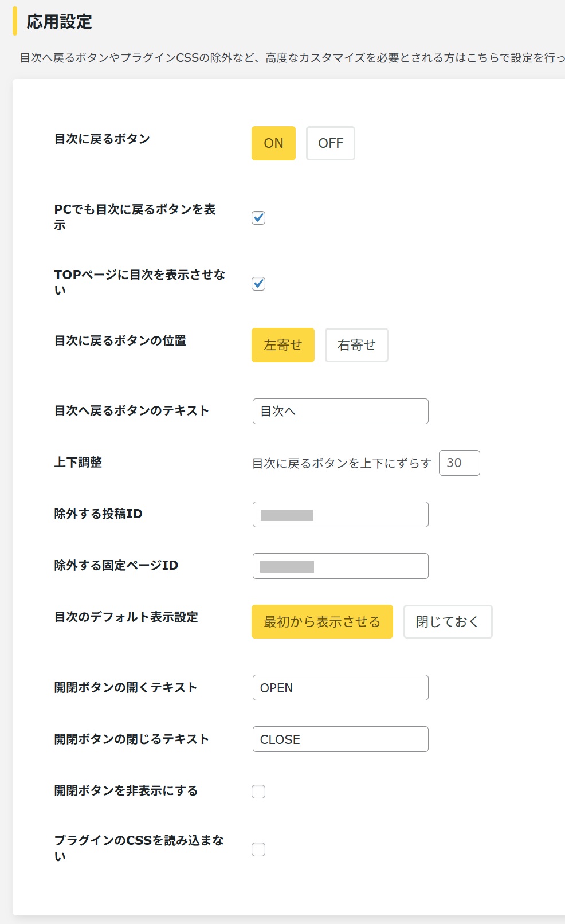Choose 閉じておく default display
This screenshot has width=565, height=924.
point(448,621)
